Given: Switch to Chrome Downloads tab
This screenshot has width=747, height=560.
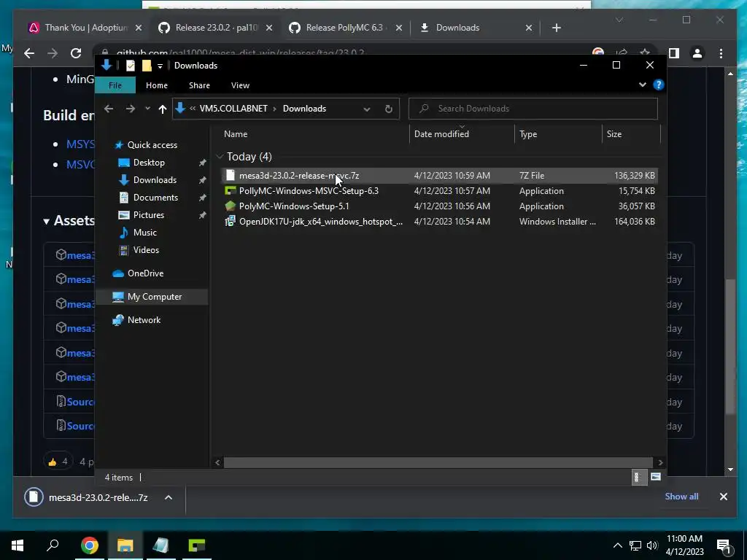Looking at the screenshot, I should pyautogui.click(x=476, y=28).
